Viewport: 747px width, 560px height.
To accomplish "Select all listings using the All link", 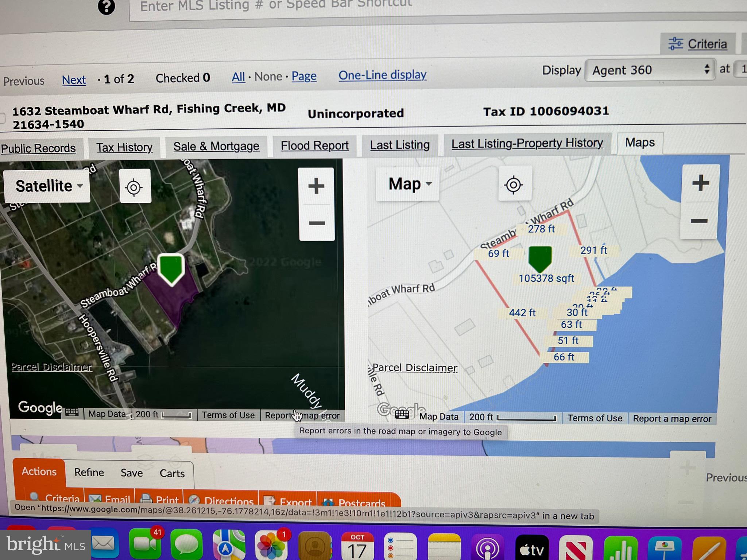I will (x=238, y=77).
